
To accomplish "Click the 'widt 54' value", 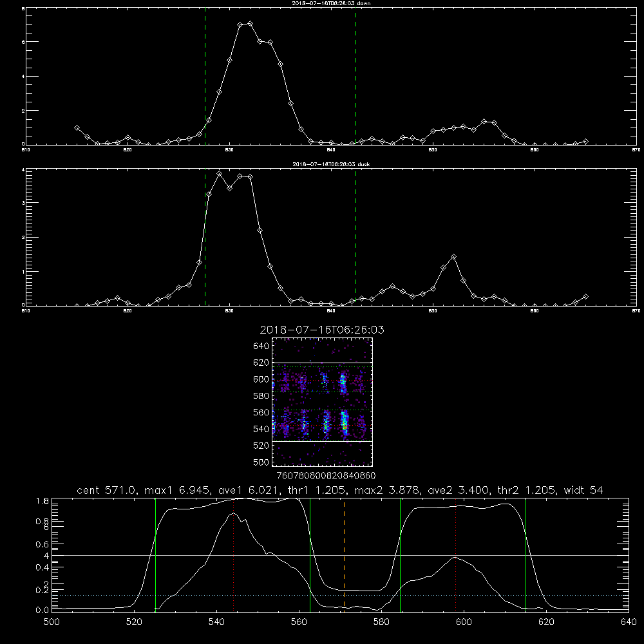I will point(583,490).
